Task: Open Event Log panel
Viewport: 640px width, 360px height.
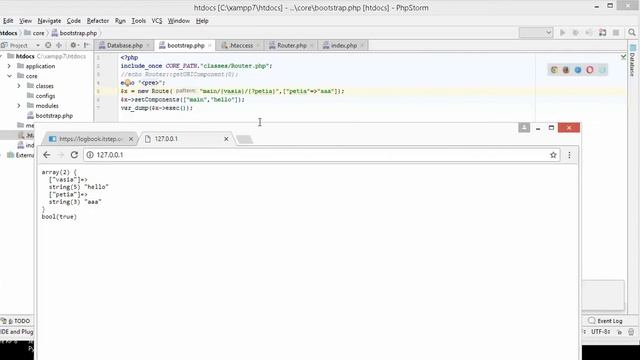Action: pyautogui.click(x=605, y=321)
